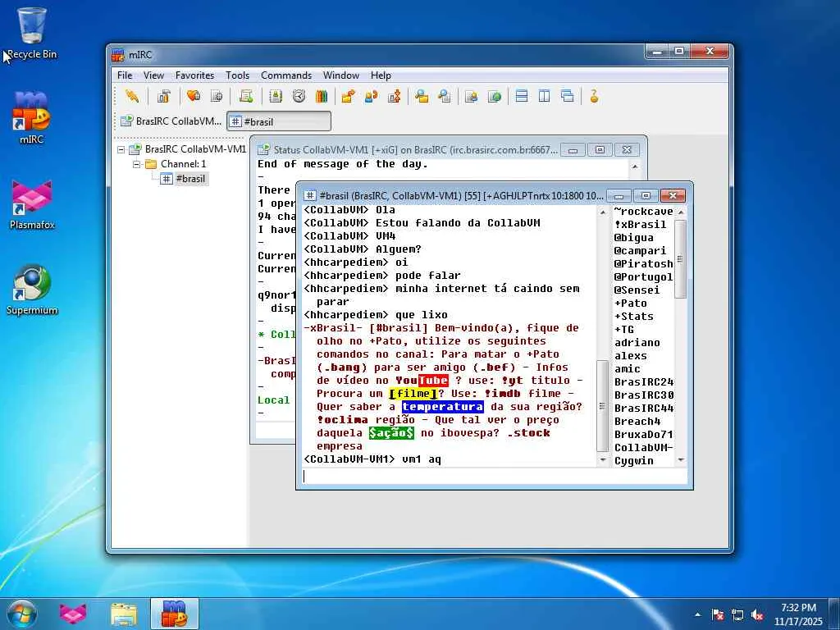This screenshot has width=840, height=630.
Task: Click the Show Desktop button
Action: point(834,614)
